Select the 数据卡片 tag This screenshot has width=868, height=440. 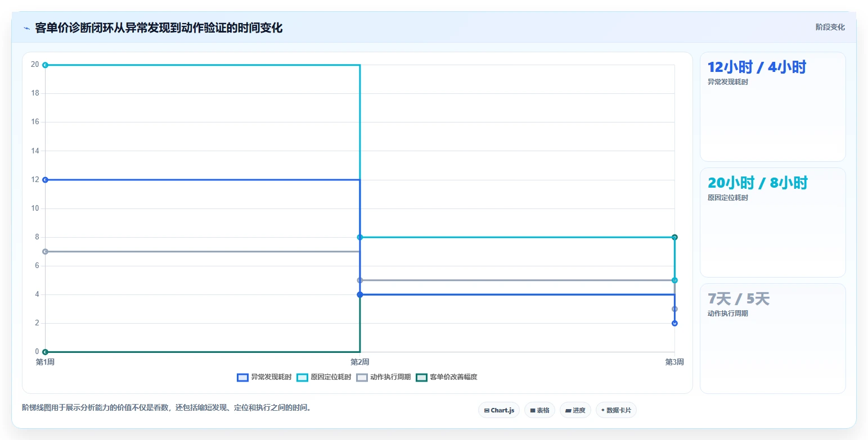(616, 410)
